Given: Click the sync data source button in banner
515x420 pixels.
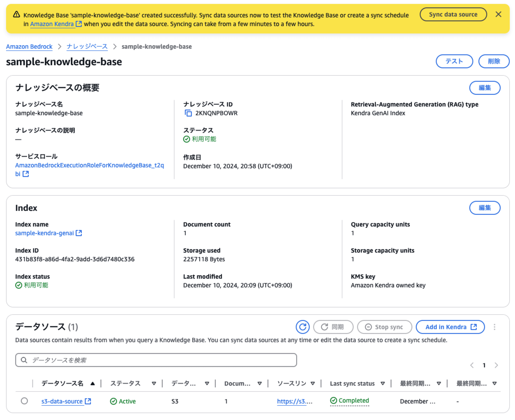Looking at the screenshot, I should 453,14.
